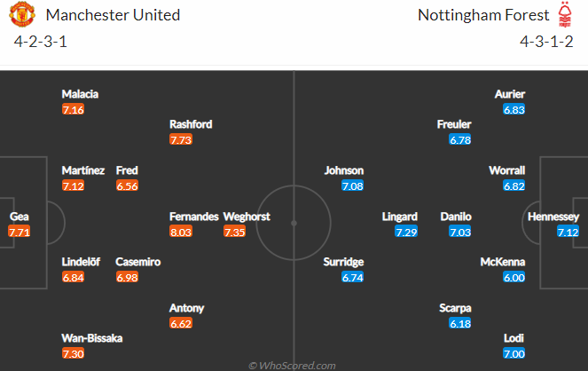Select Rashford's 7.73 rating badge
The width and height of the screenshot is (588, 371).
click(x=181, y=140)
